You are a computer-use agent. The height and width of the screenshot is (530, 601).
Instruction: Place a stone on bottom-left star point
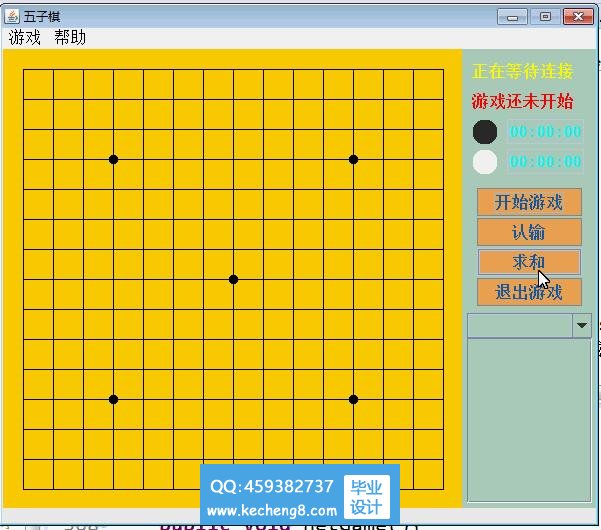pos(113,400)
